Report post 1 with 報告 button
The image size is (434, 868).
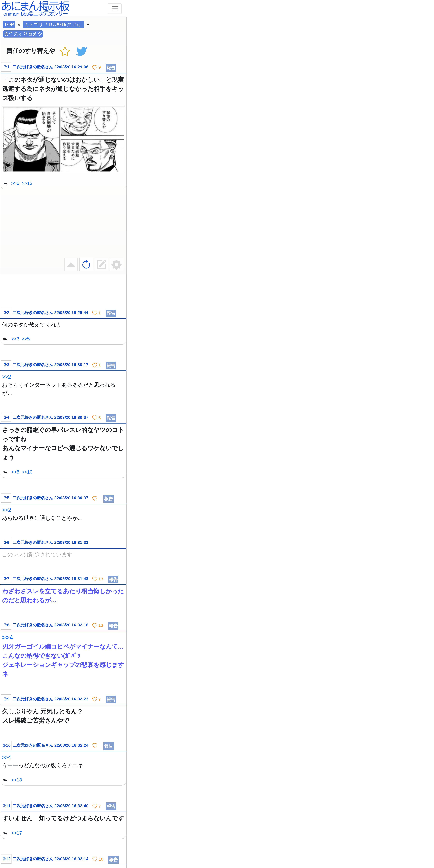coord(111,68)
